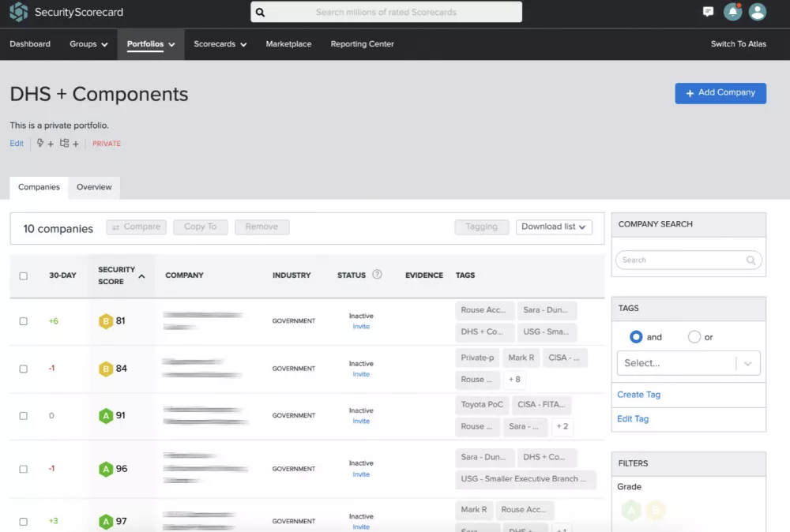Click the A grade badge with score 97
790x532 pixels.
pos(106,522)
